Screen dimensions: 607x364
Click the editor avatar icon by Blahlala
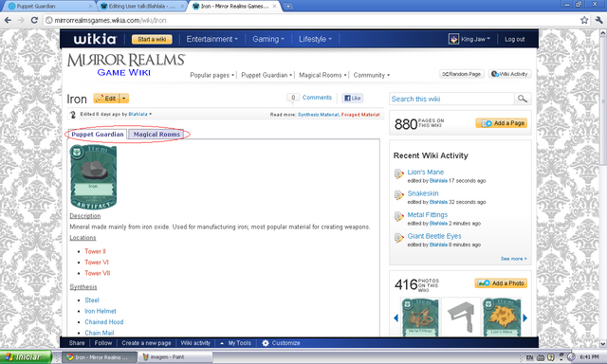[72, 115]
